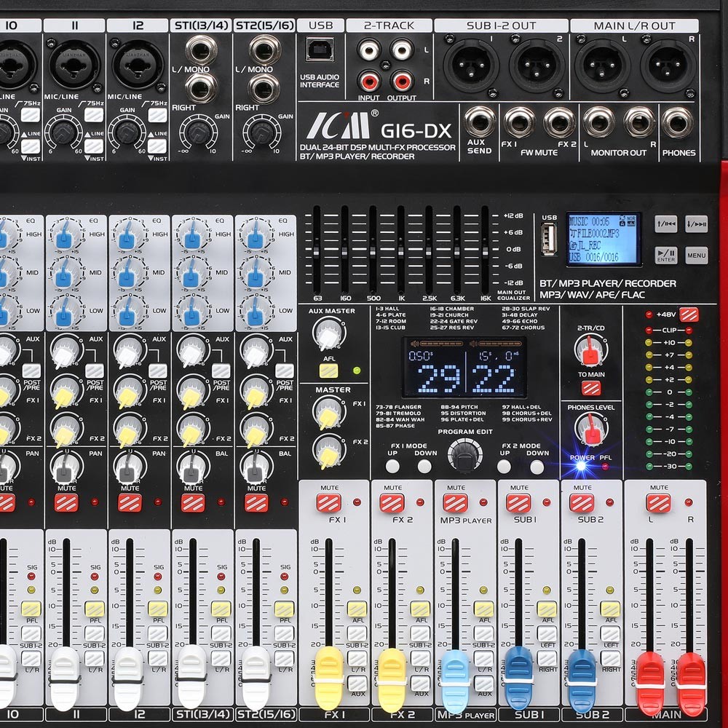Click the SUB 1 OUT XLR connector
The width and height of the screenshot is (728, 728).
[471, 65]
